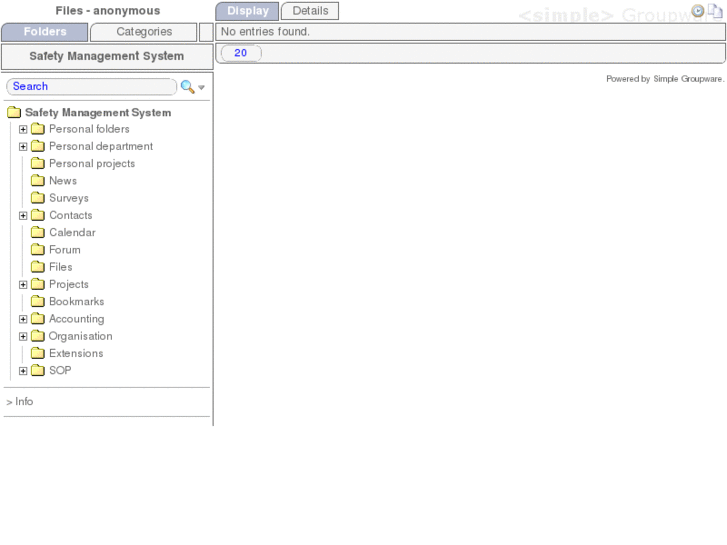Open the Extensions folder label
Screen dimensions: 727x545
(76, 353)
